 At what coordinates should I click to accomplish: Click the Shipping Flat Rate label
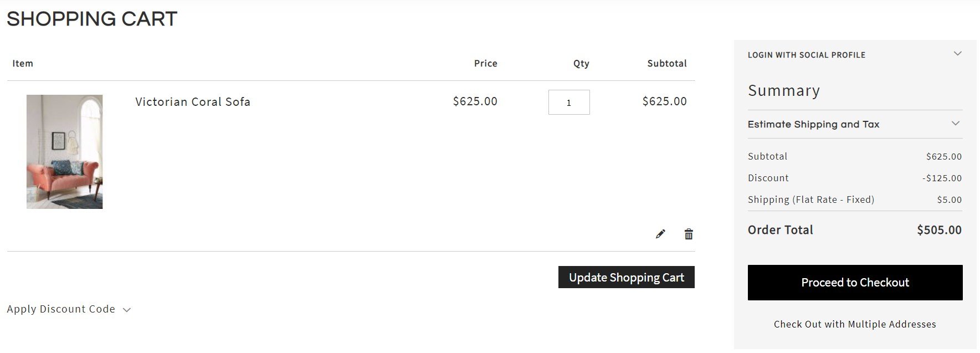point(811,199)
